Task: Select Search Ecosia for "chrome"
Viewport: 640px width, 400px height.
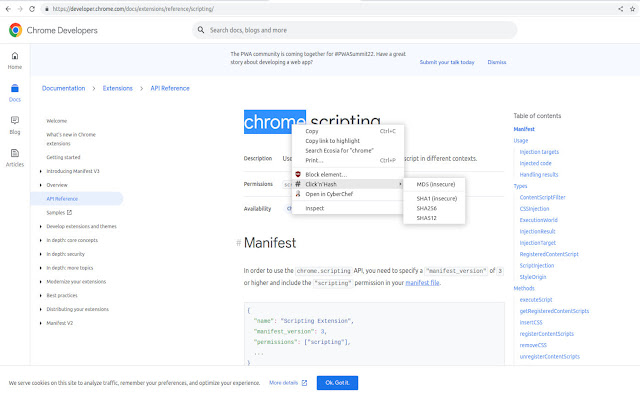Action: (348, 151)
